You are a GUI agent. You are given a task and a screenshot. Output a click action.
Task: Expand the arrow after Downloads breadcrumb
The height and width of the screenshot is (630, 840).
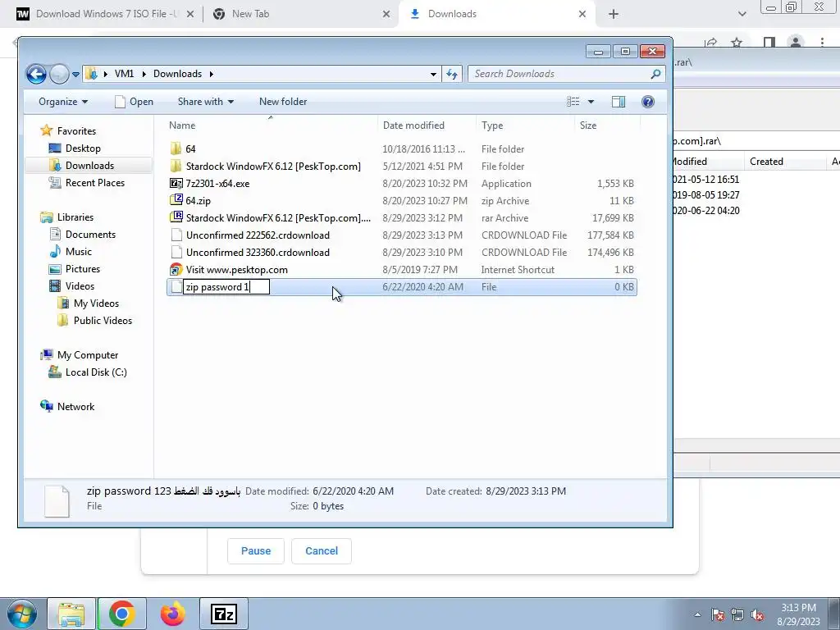[211, 74]
